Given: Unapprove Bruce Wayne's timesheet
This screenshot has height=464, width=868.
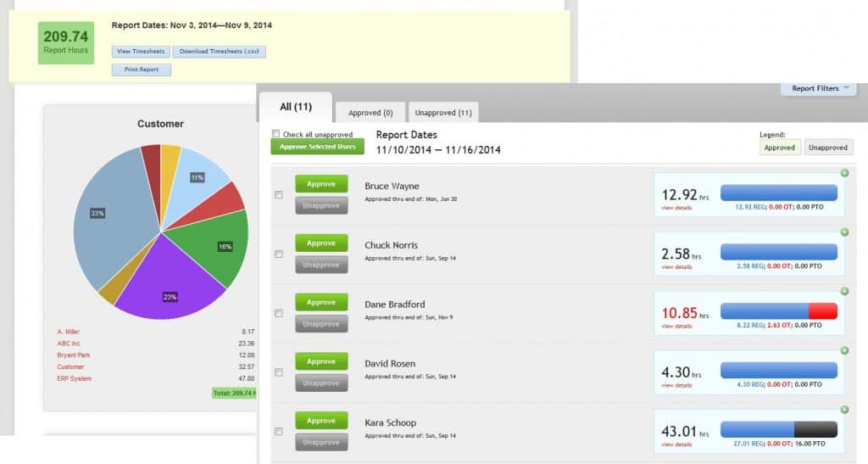Looking at the screenshot, I should coord(321,205).
